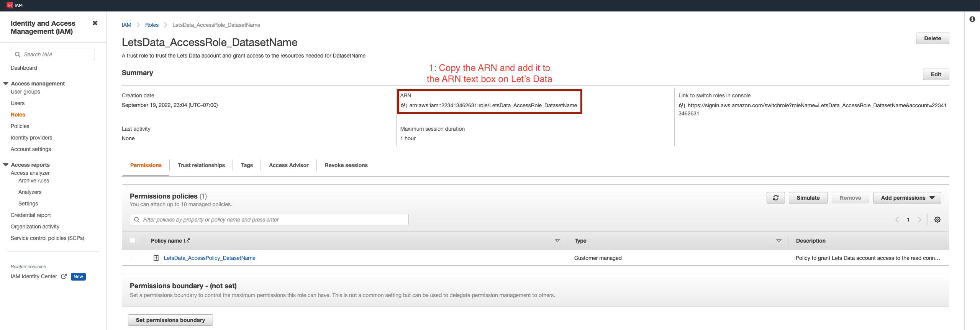Open Analyzers in the sidebar
Viewport: 980px width, 330px height.
[30, 192]
